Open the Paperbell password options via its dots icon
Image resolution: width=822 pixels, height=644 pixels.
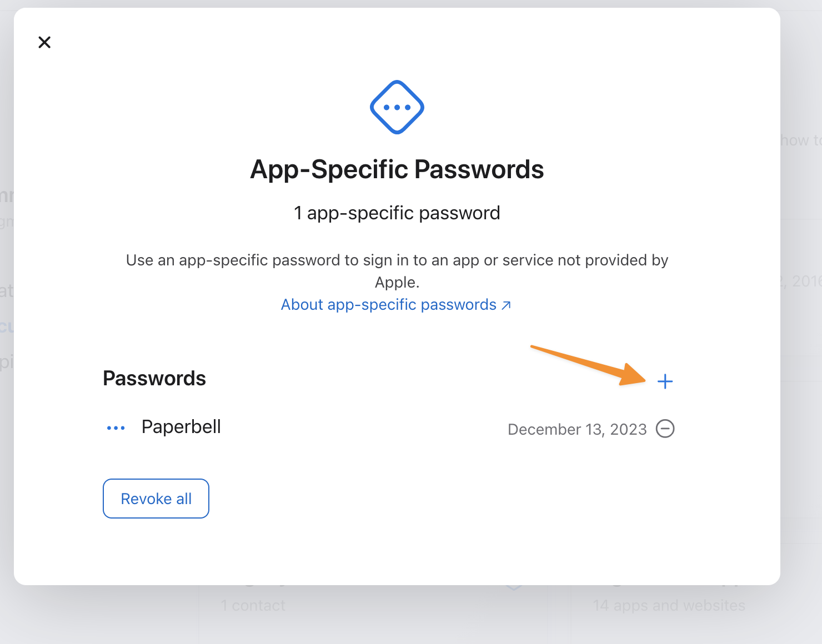[x=116, y=427]
